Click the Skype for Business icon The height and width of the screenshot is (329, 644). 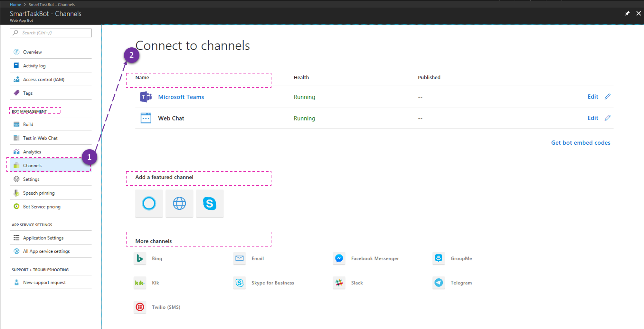(239, 283)
